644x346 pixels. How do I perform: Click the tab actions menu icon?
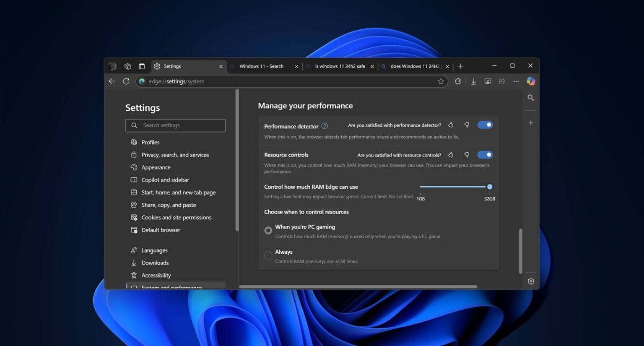point(142,66)
